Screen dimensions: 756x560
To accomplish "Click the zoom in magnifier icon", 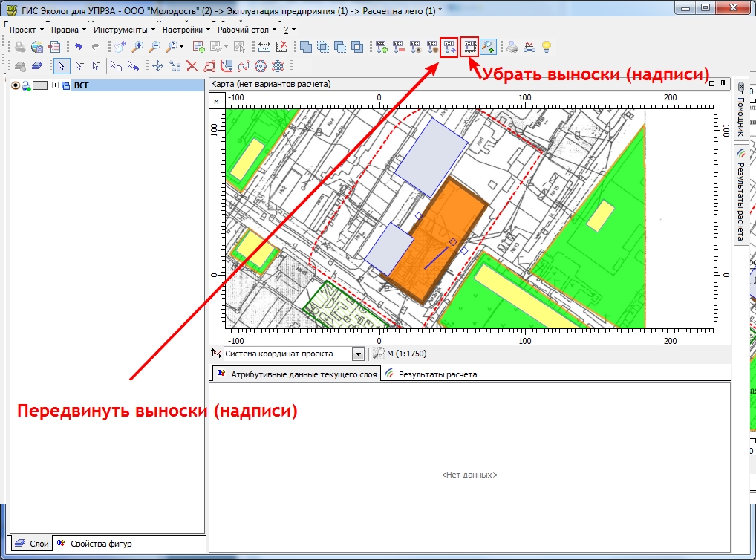I will click(x=138, y=47).
